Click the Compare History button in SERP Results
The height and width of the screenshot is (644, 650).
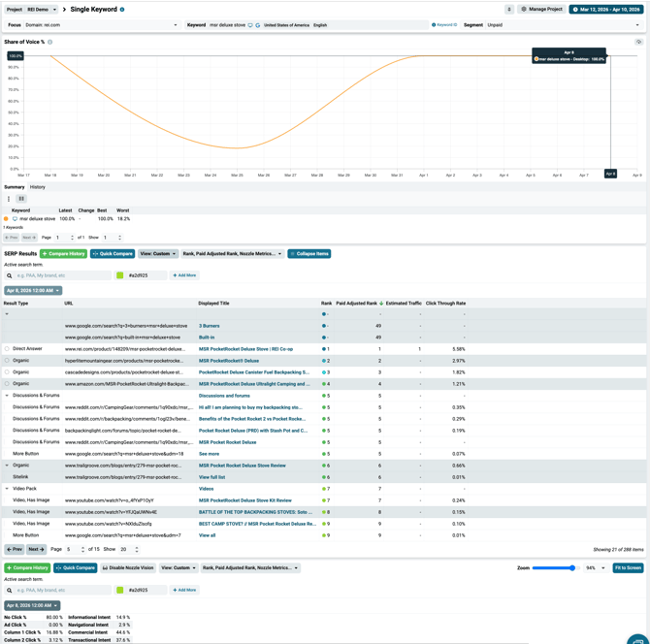[64, 254]
